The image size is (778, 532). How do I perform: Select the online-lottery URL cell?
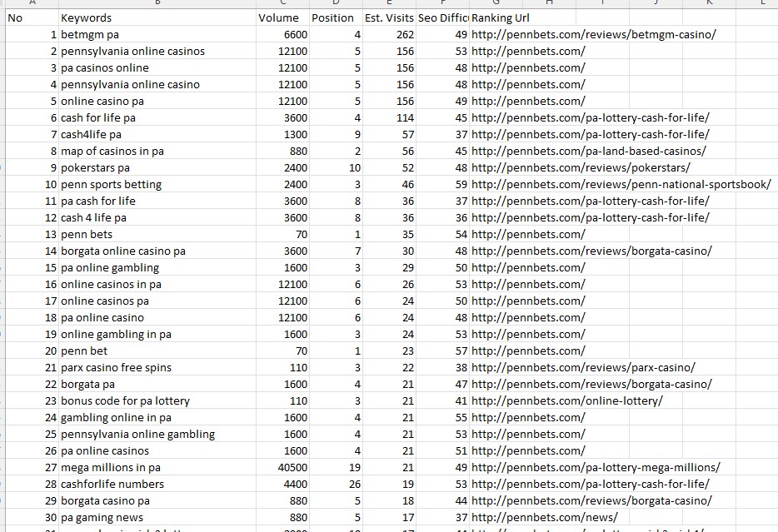pos(566,401)
